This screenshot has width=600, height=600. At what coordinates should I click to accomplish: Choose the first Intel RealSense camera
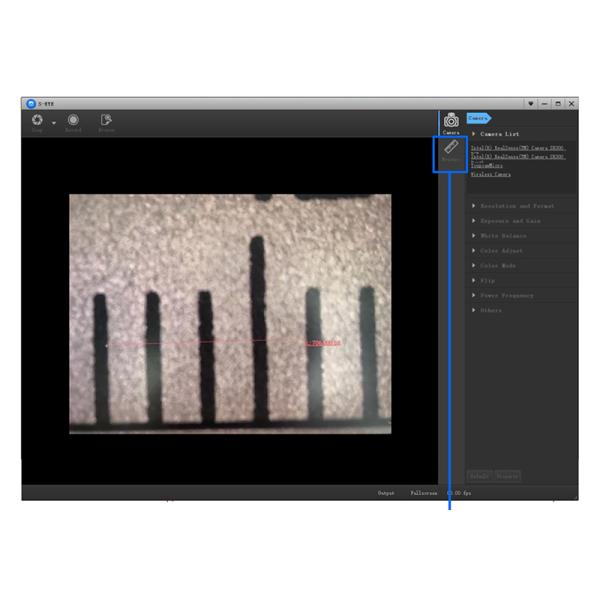(517, 148)
